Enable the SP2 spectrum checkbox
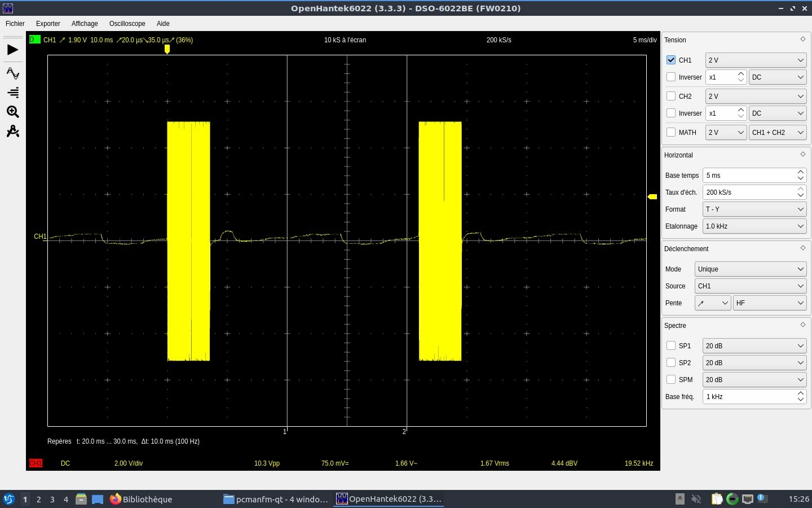The width and height of the screenshot is (812, 508). click(x=671, y=362)
